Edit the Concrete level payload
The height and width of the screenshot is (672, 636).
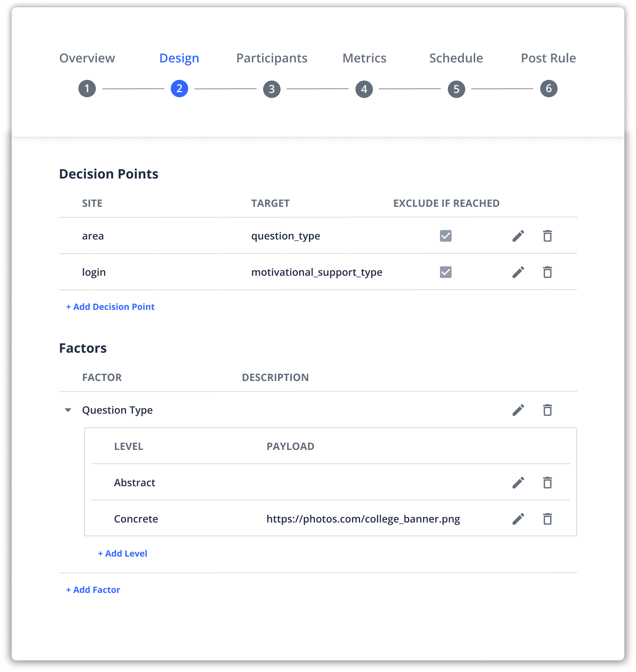point(518,519)
